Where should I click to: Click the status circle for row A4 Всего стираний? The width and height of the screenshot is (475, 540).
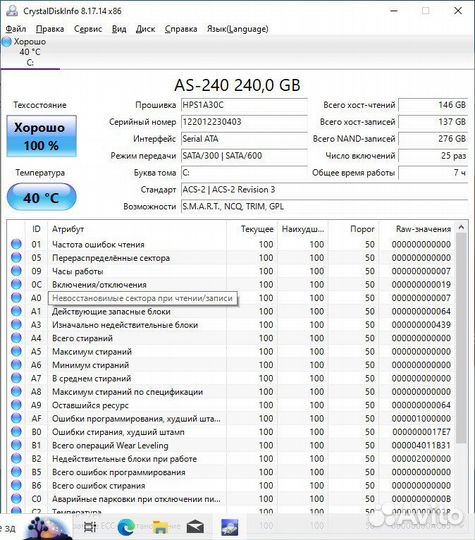16,338
